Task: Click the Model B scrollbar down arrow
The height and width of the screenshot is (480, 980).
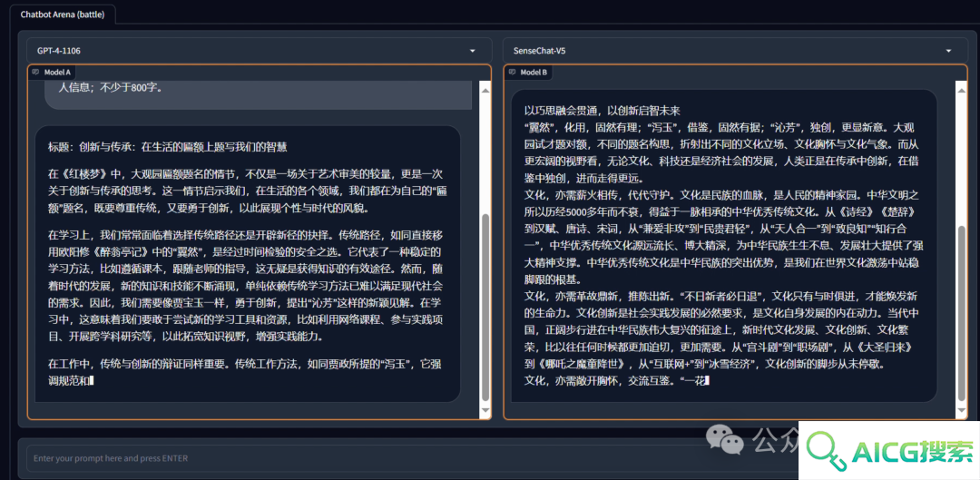Action: (962, 411)
